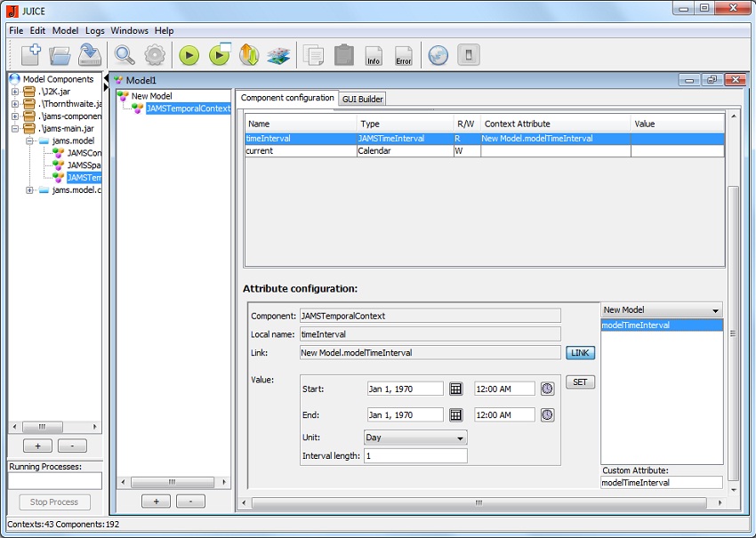Click the New Model toolbar icon
The width and height of the screenshot is (756, 538).
point(30,55)
